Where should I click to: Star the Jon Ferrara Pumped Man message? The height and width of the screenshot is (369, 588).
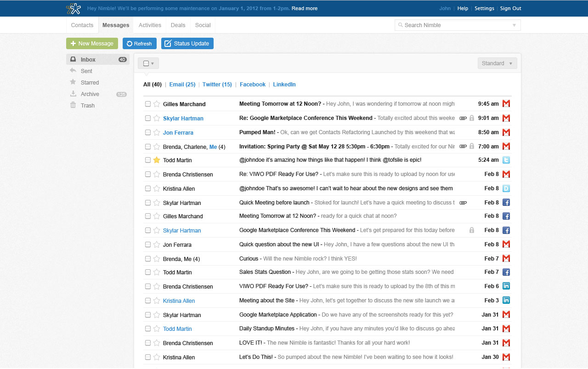coord(157,132)
